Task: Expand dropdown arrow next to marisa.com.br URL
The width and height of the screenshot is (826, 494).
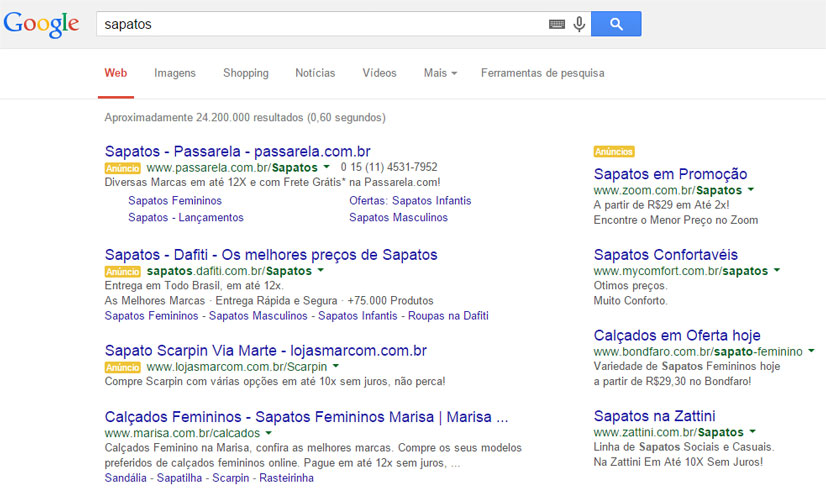Action: (269, 432)
